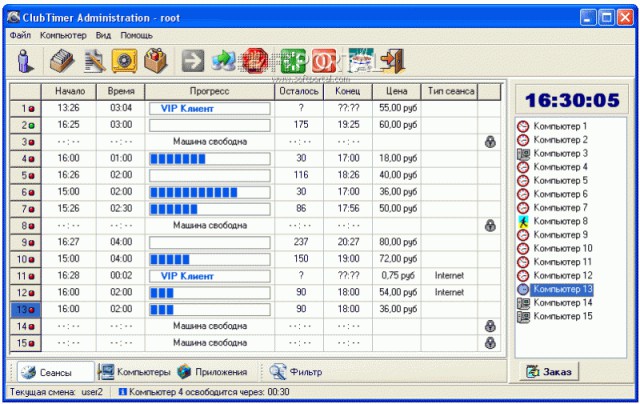Open the Компьютер menu
Viewport: 640px width, 404px height.
click(63, 35)
